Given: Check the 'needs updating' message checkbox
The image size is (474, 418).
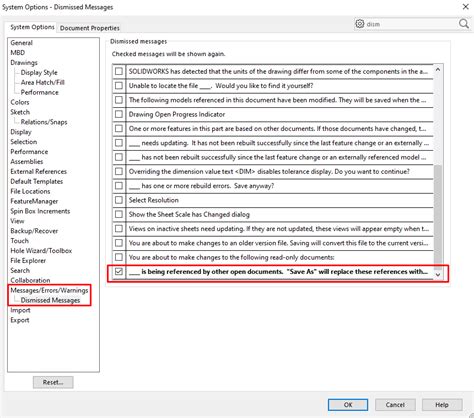Looking at the screenshot, I should [x=119, y=143].
